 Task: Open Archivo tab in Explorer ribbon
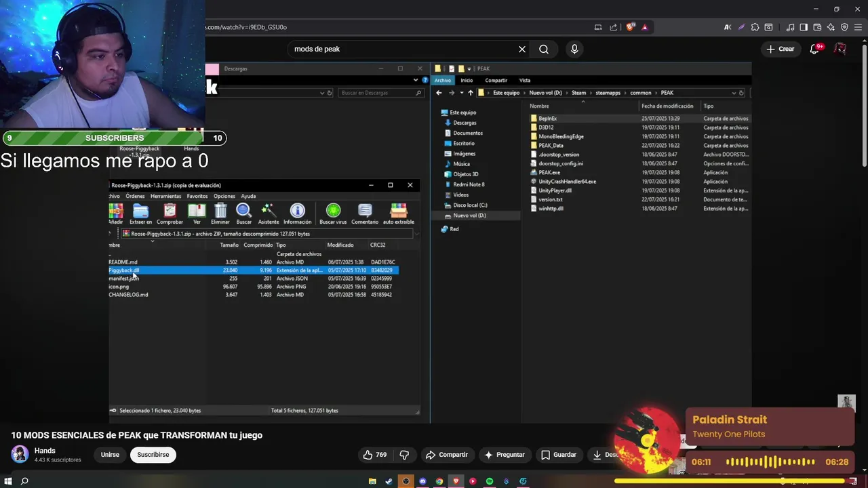443,80
